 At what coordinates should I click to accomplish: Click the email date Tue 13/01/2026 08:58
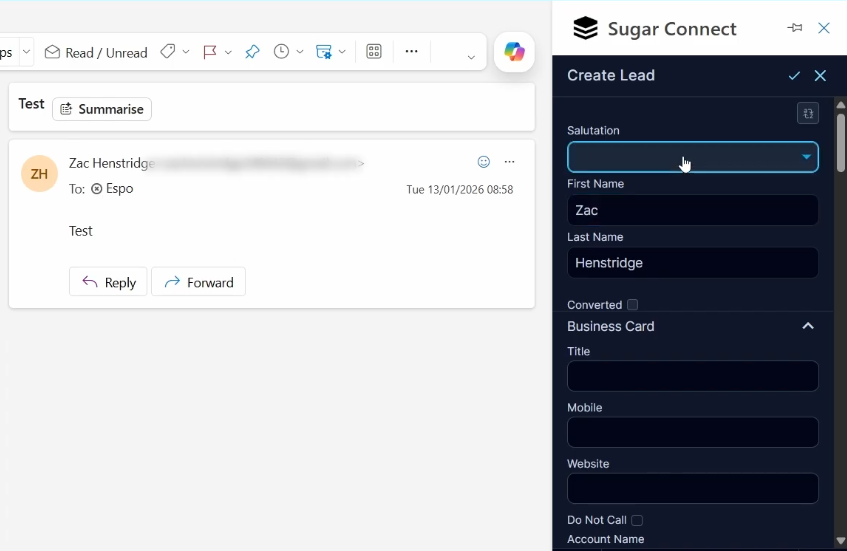click(460, 190)
